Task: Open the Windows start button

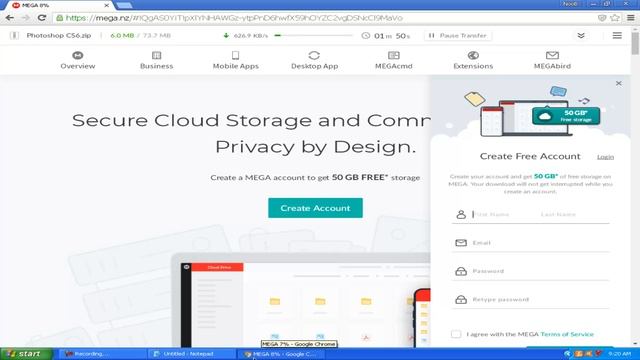Action: (x=27, y=354)
